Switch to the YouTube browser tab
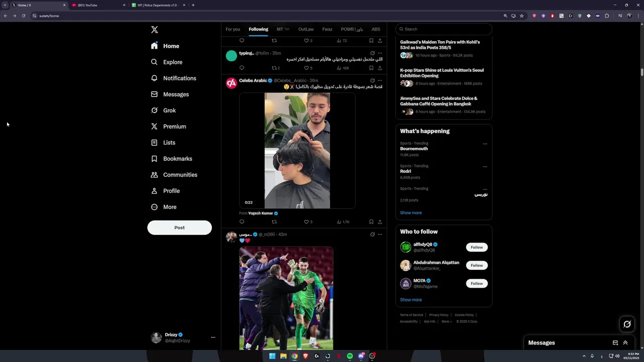644x362 pixels. pos(98,5)
